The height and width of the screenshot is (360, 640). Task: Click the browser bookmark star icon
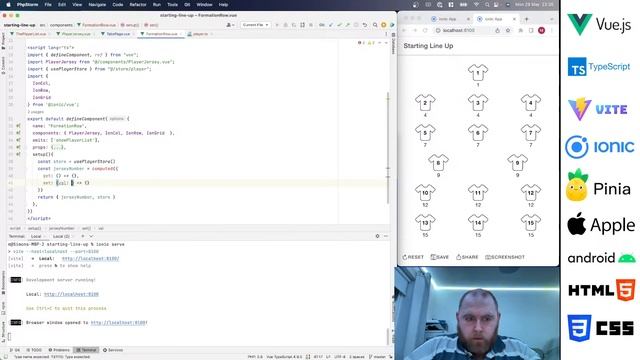(x=508, y=31)
